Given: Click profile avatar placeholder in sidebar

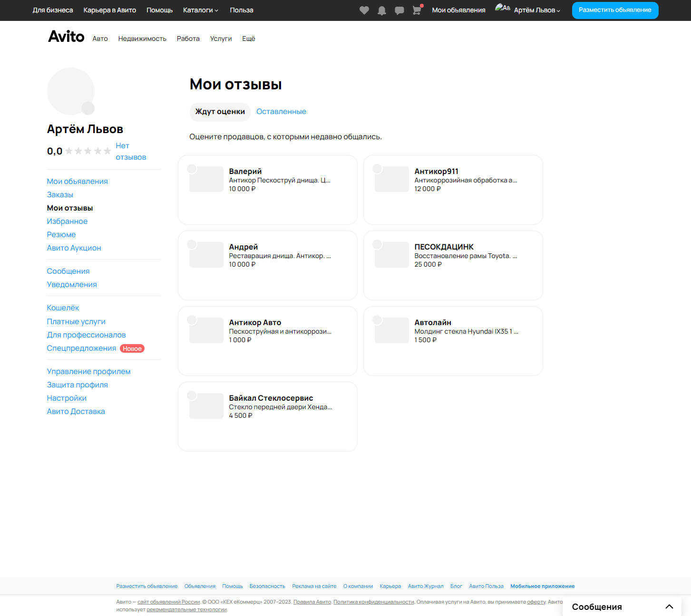Looking at the screenshot, I should (71, 91).
